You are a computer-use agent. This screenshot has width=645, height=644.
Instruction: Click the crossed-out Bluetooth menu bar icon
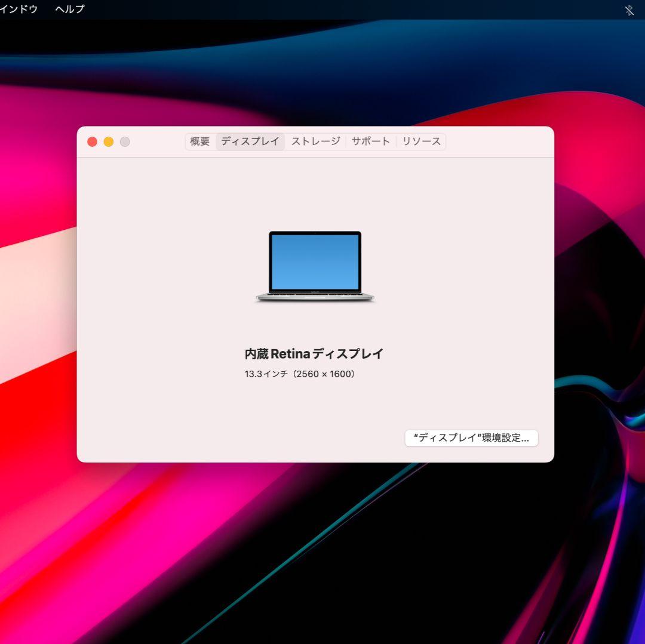(x=628, y=10)
